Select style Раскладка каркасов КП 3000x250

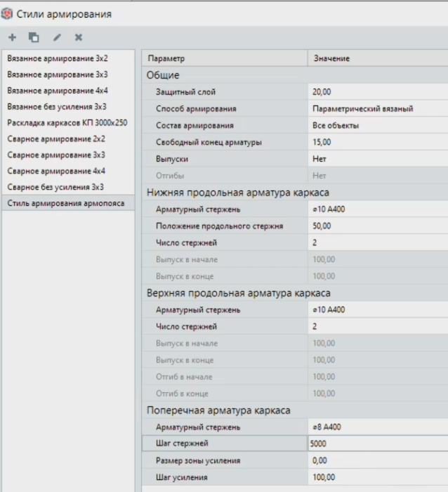click(x=68, y=123)
